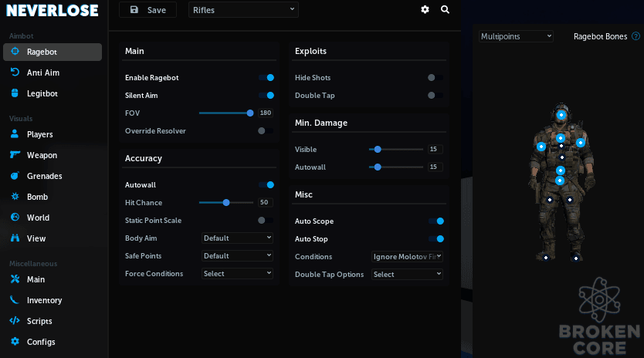Click the Hit Chance value field 50
The width and height of the screenshot is (644, 358).
coord(266,202)
